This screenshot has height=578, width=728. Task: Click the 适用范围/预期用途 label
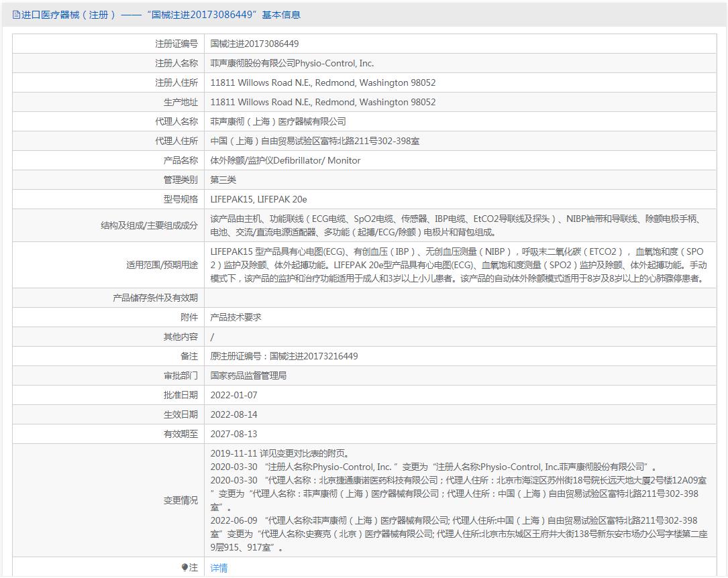point(162,265)
